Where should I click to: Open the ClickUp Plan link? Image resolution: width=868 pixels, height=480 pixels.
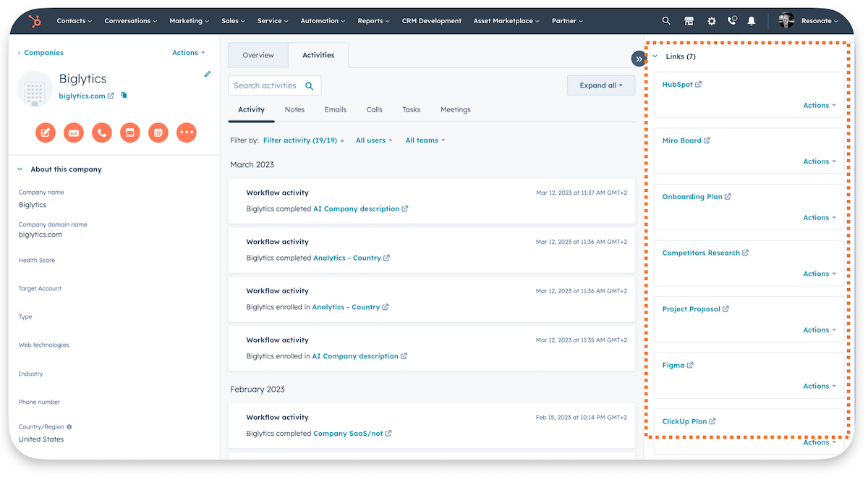pyautogui.click(x=684, y=421)
